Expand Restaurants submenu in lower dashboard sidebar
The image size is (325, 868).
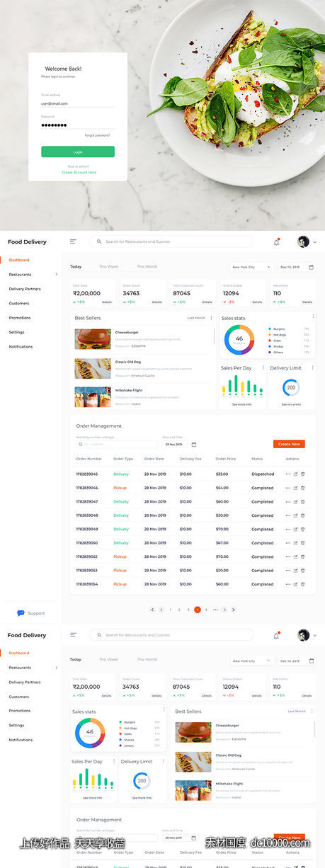(x=56, y=668)
